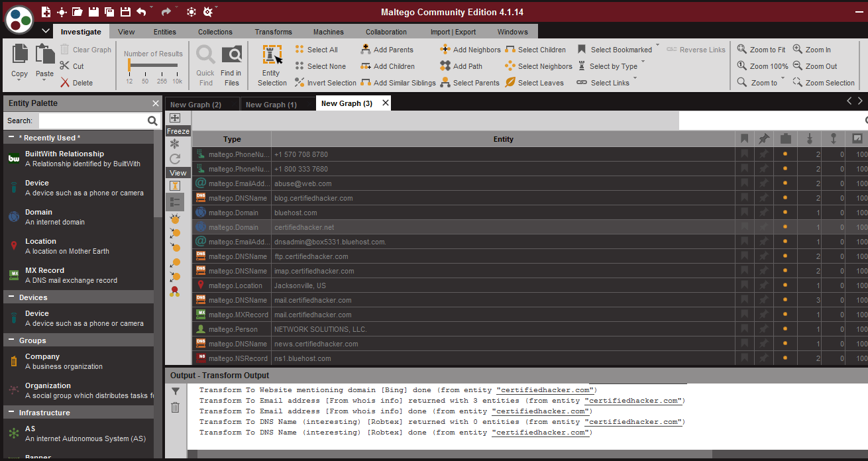Click the red ball layout icon in view sidebar

click(175, 291)
